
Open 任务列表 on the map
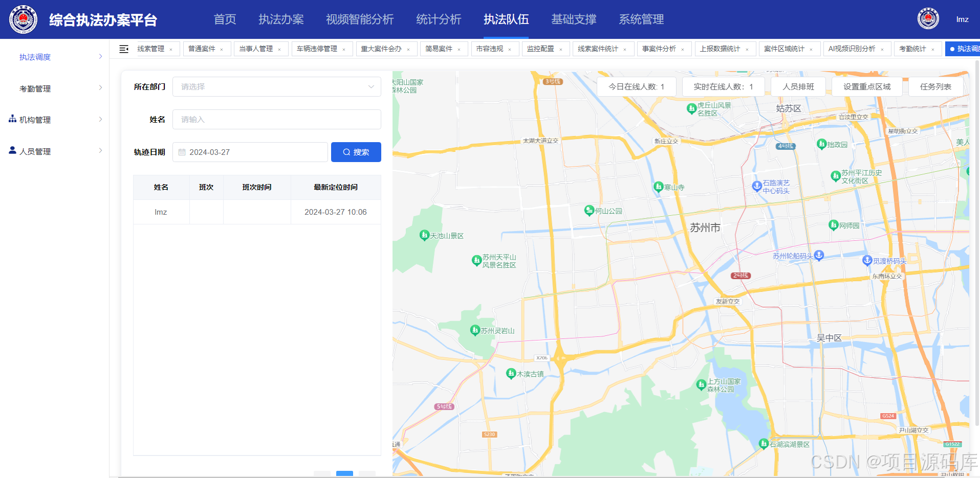(935, 87)
